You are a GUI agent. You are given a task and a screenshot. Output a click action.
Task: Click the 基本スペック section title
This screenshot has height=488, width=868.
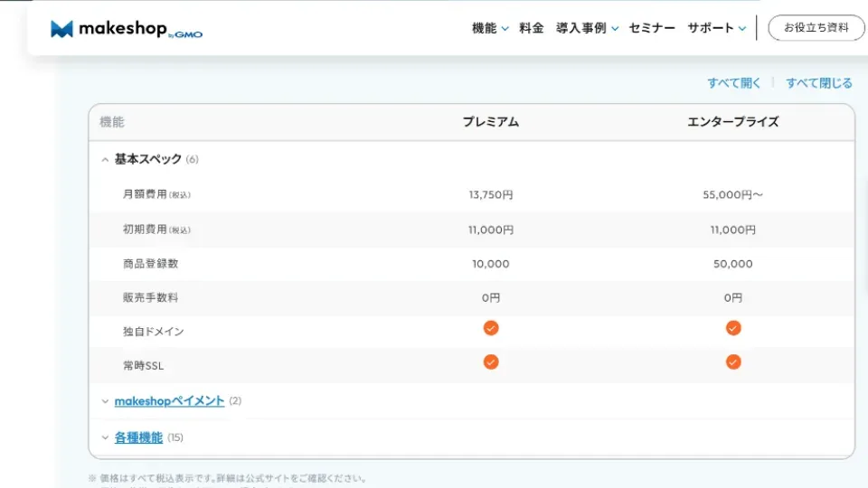click(147, 159)
